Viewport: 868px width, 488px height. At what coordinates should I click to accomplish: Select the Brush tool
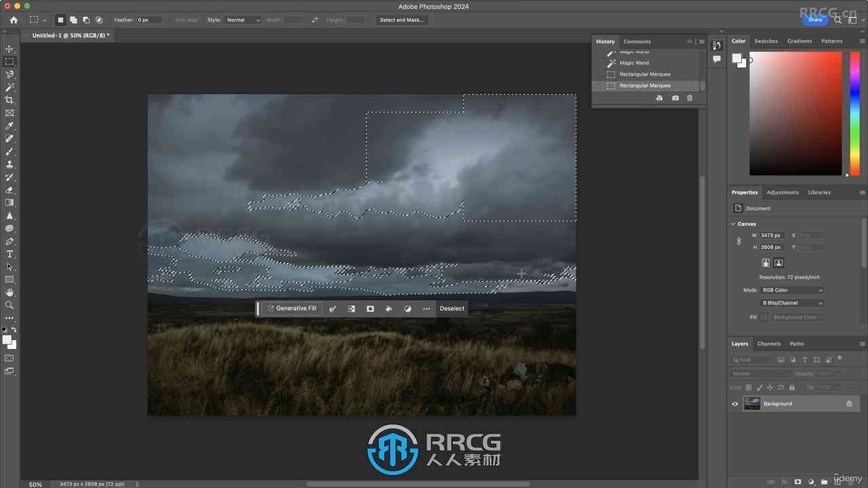coord(9,152)
